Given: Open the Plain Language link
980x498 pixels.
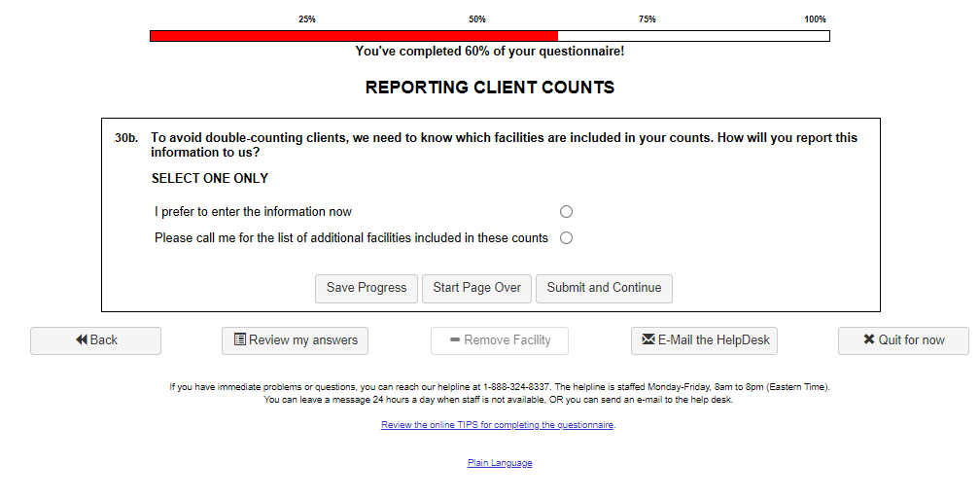Looking at the screenshot, I should point(500,463).
